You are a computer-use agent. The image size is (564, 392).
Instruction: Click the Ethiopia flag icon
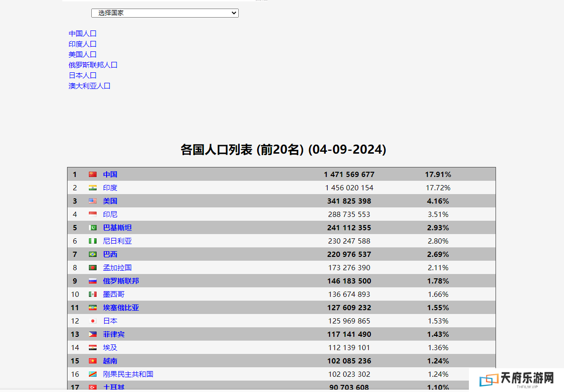point(93,307)
